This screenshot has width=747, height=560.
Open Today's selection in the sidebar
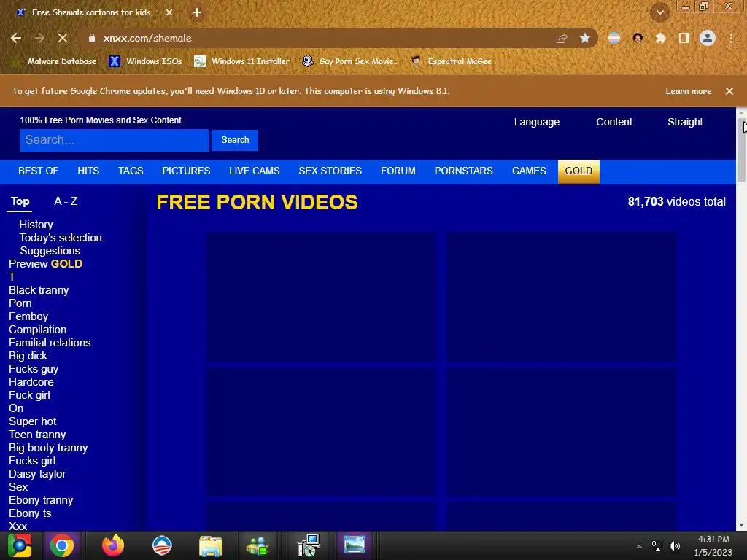[61, 238]
